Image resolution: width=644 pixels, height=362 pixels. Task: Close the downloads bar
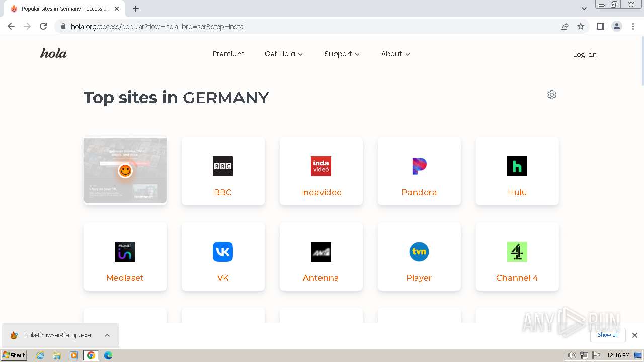point(635,335)
